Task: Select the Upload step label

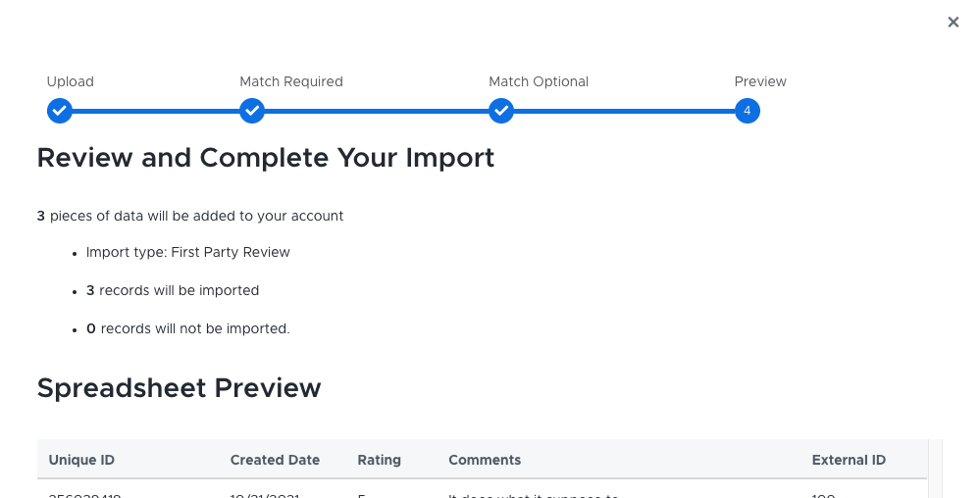Action: coord(70,81)
